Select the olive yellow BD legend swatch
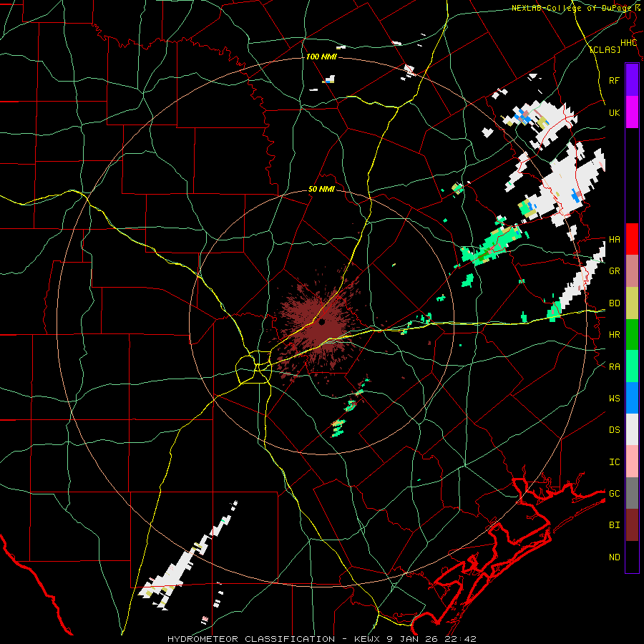 (632, 303)
